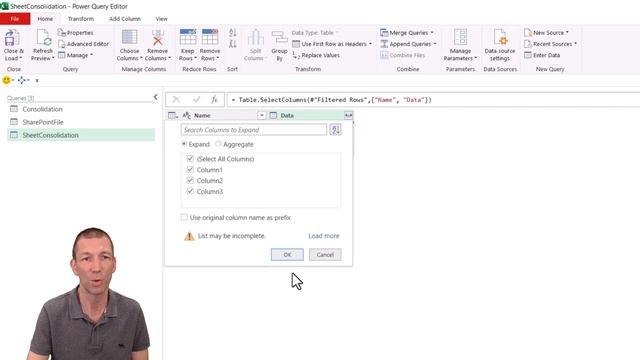The height and width of the screenshot is (360, 640).
Task: Click the Manage Parameters icon
Action: click(460, 38)
